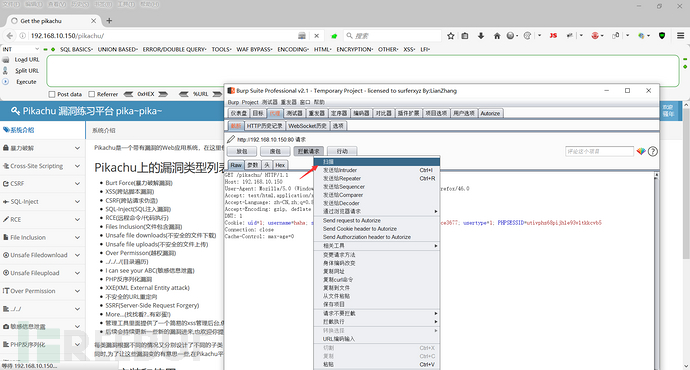The height and width of the screenshot is (370, 690).
Task: Select the top highlighted context menu entry
Action: 377,161
